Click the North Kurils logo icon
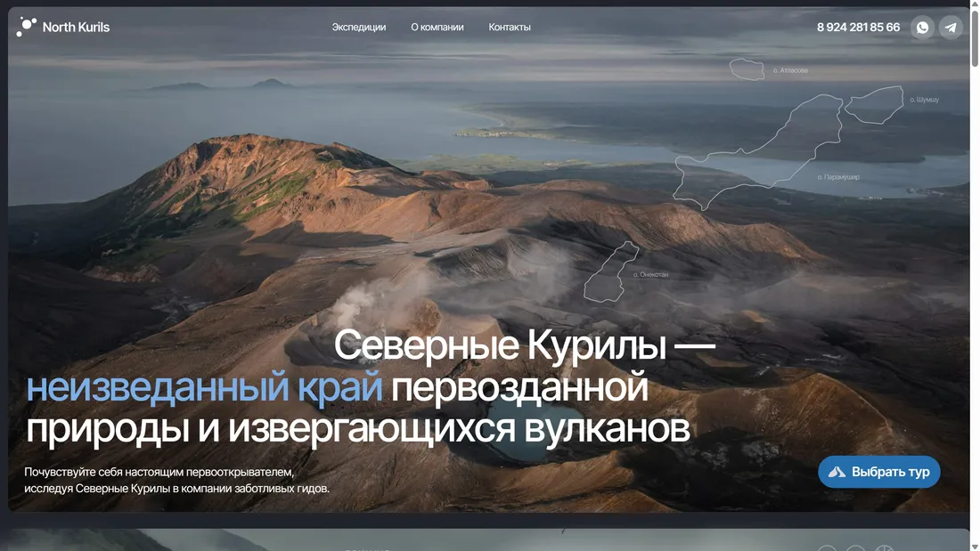Image resolution: width=980 pixels, height=551 pixels. (26, 27)
